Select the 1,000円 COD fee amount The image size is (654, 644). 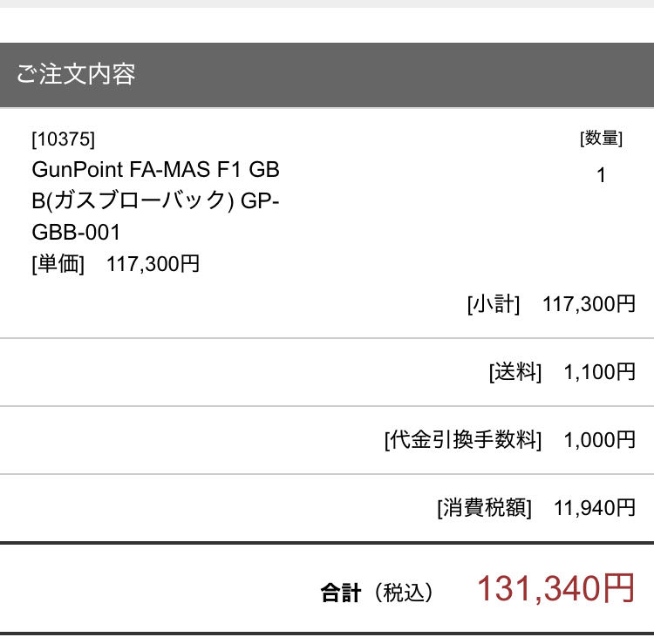(x=599, y=440)
